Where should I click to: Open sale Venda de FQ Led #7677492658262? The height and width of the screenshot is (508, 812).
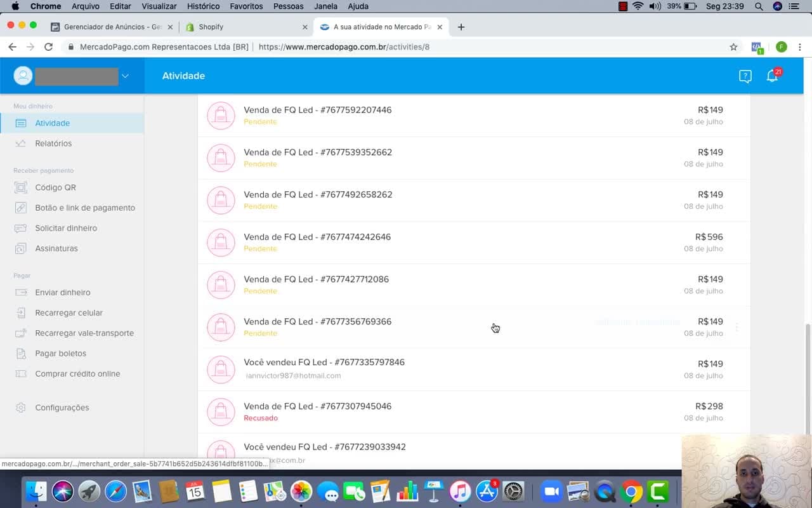tap(474, 201)
